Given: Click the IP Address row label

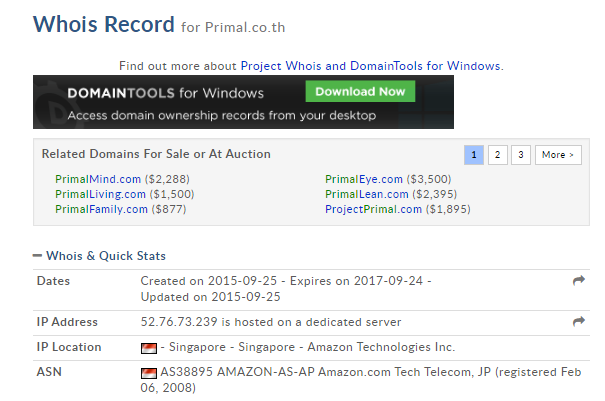Looking at the screenshot, I should point(67,322).
